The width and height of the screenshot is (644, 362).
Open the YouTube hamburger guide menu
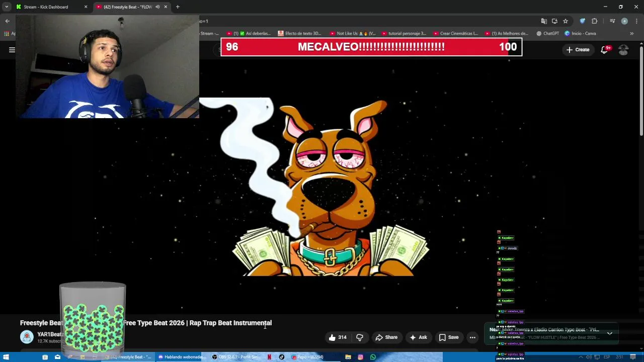(x=12, y=50)
